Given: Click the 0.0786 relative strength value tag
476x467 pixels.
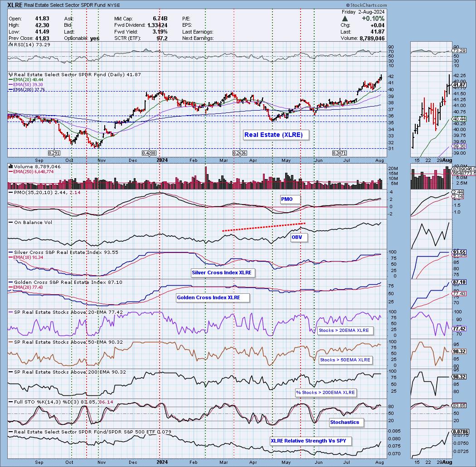Looking at the screenshot, I should (461, 432).
